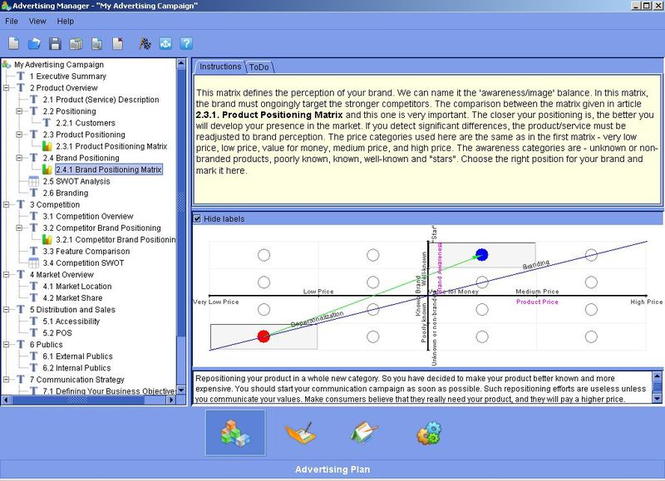Collapse the 5 Distribution and Sales node
Screen dimensions: 665x481
click(6, 310)
